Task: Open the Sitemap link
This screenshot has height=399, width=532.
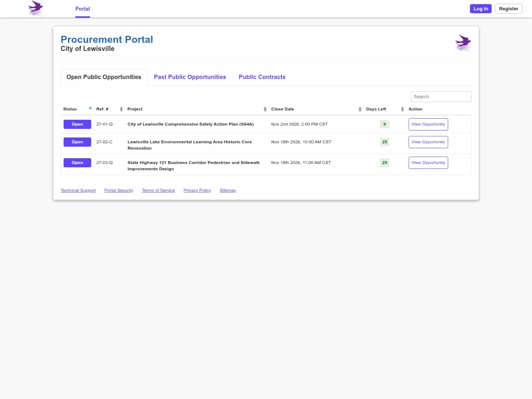Action: coord(228,190)
